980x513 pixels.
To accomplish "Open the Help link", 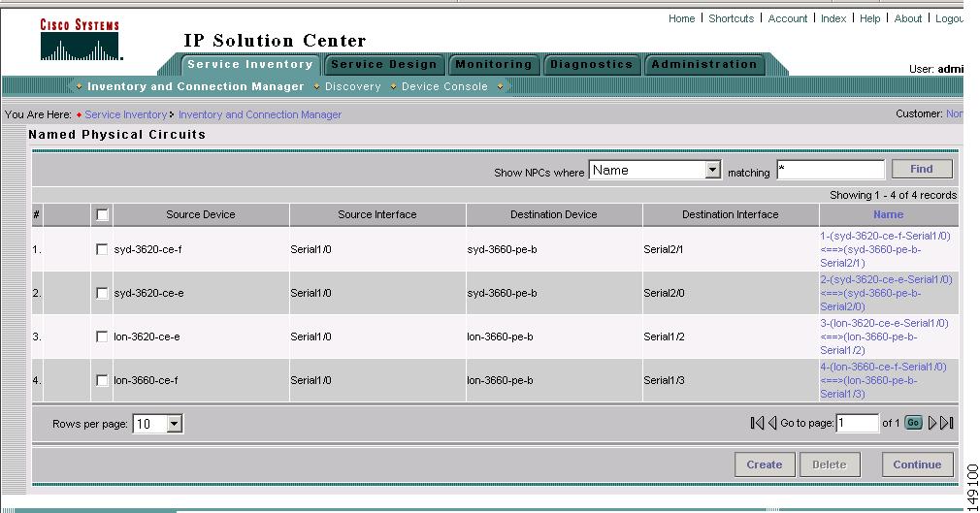I will tap(870, 18).
